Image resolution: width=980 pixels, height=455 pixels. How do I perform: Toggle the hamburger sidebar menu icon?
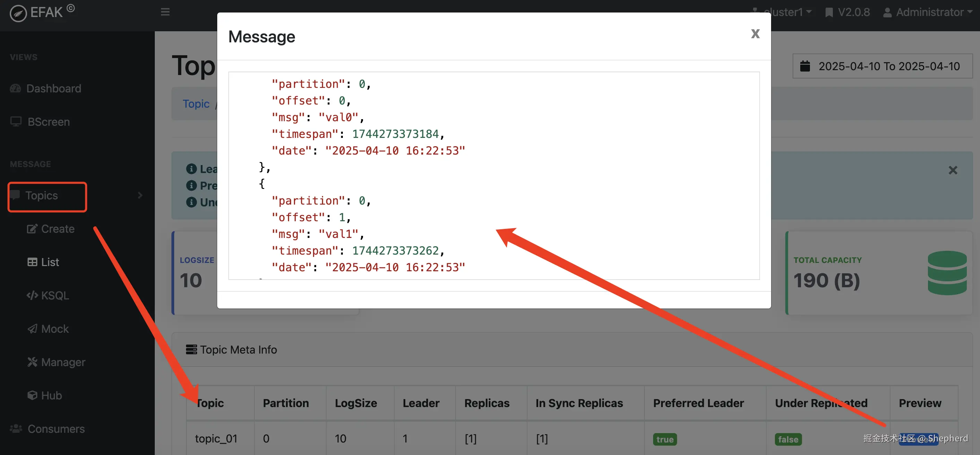165,12
